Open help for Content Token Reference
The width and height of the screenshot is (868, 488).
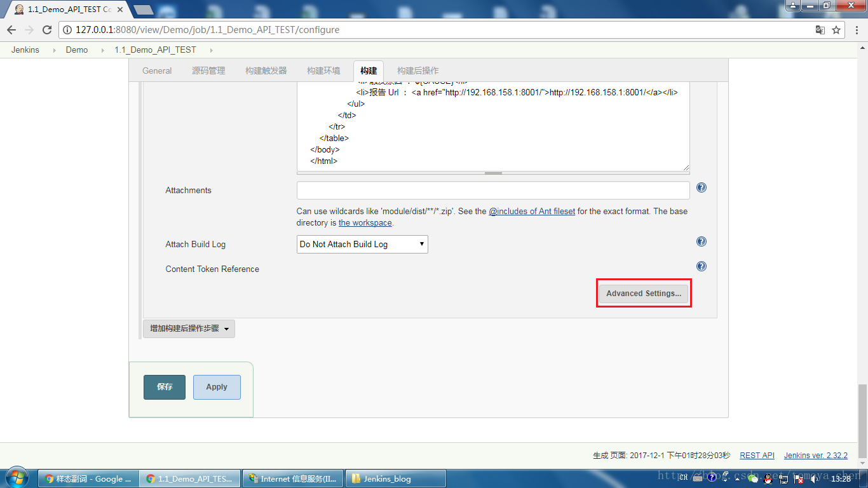pyautogui.click(x=702, y=266)
